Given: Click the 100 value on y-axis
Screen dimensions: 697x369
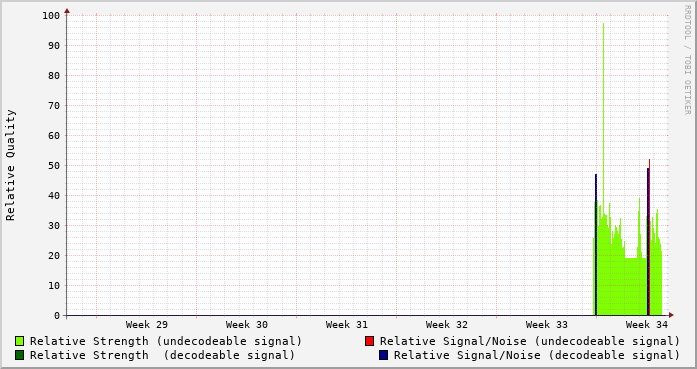Looking at the screenshot, I should [51, 16].
